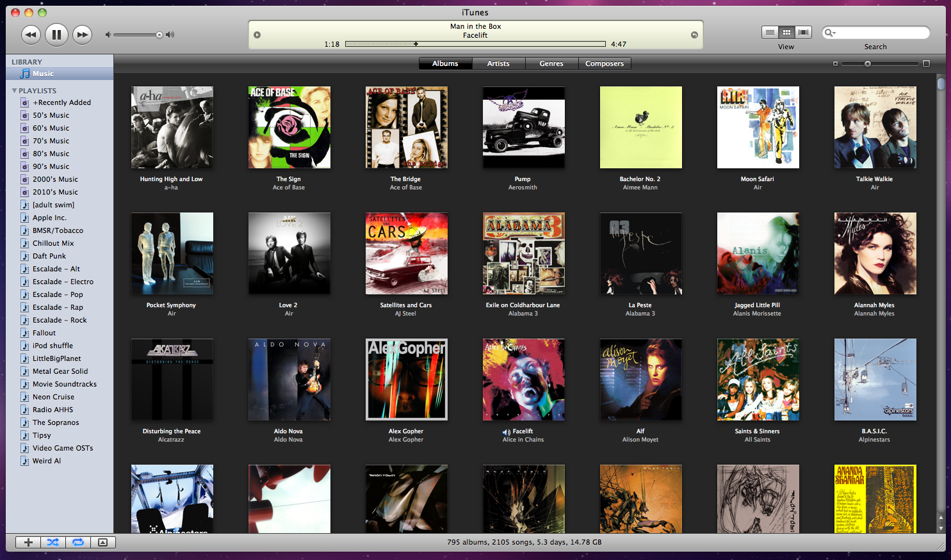Switch to List view
951x560 pixels.
[770, 32]
